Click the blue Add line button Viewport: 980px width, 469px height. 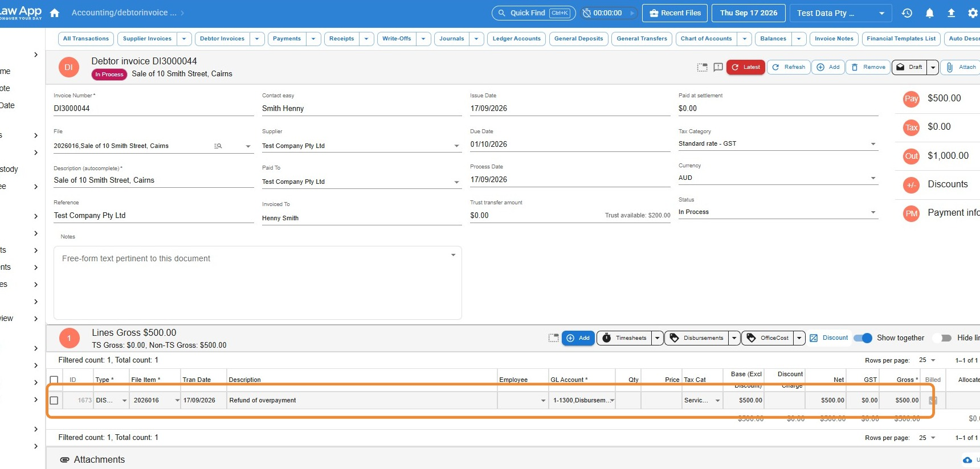point(578,338)
